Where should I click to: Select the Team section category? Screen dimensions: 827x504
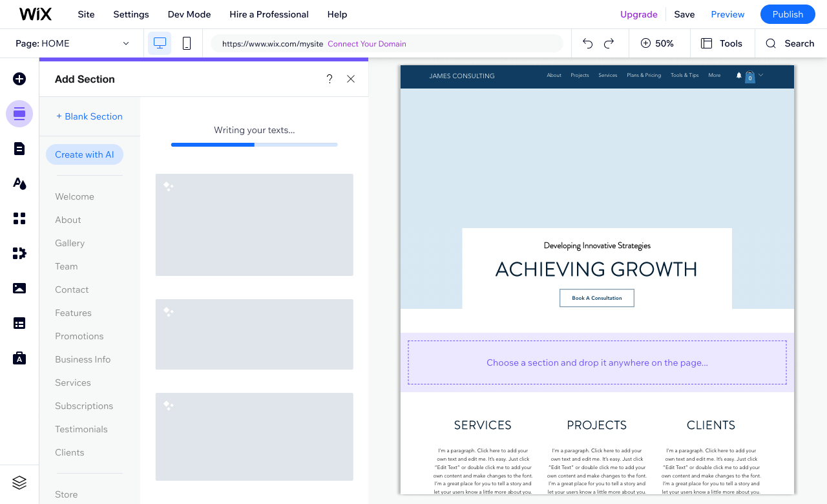coord(66,266)
